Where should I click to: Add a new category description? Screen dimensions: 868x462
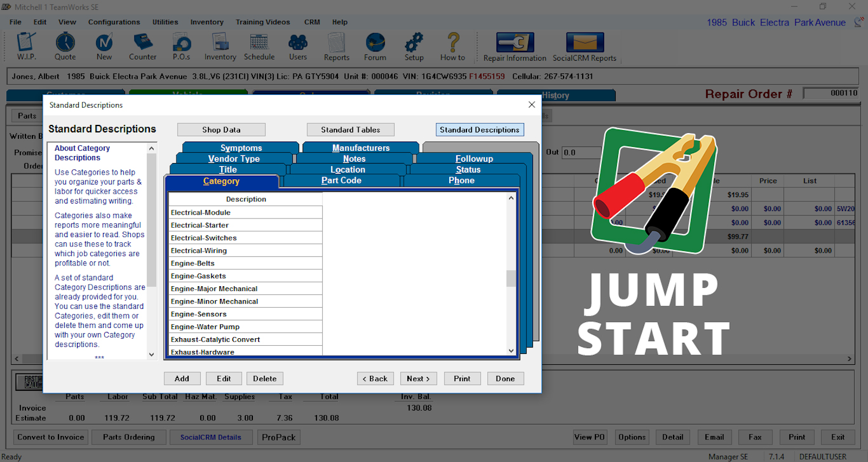[x=182, y=378]
